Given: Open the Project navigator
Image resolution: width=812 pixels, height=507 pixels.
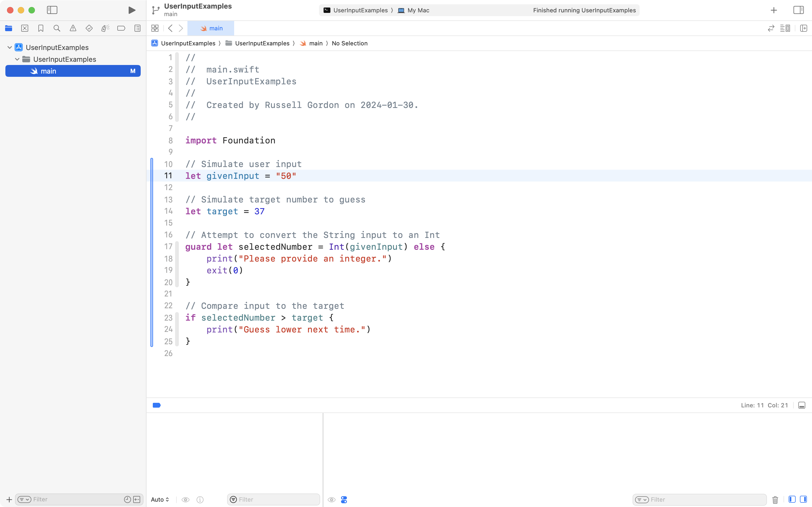Looking at the screenshot, I should coord(9,28).
